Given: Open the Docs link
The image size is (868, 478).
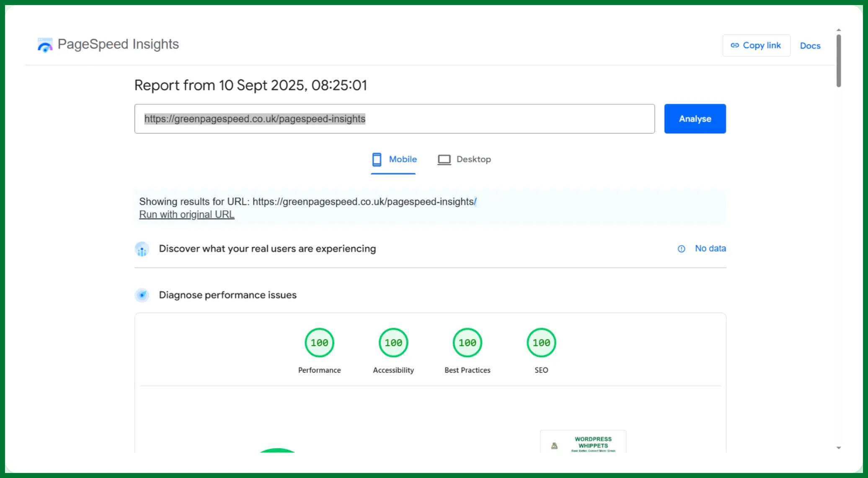Looking at the screenshot, I should coord(810,46).
